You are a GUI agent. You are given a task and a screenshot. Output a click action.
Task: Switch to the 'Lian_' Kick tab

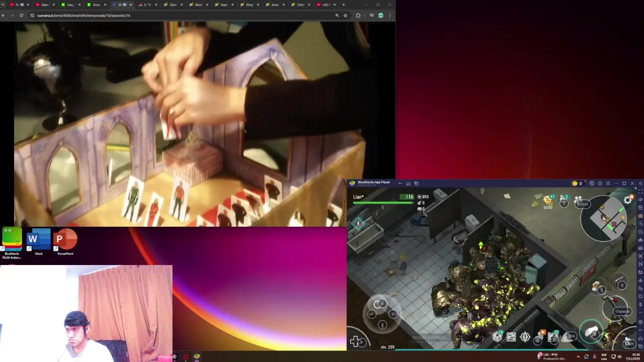[x=70, y=5]
